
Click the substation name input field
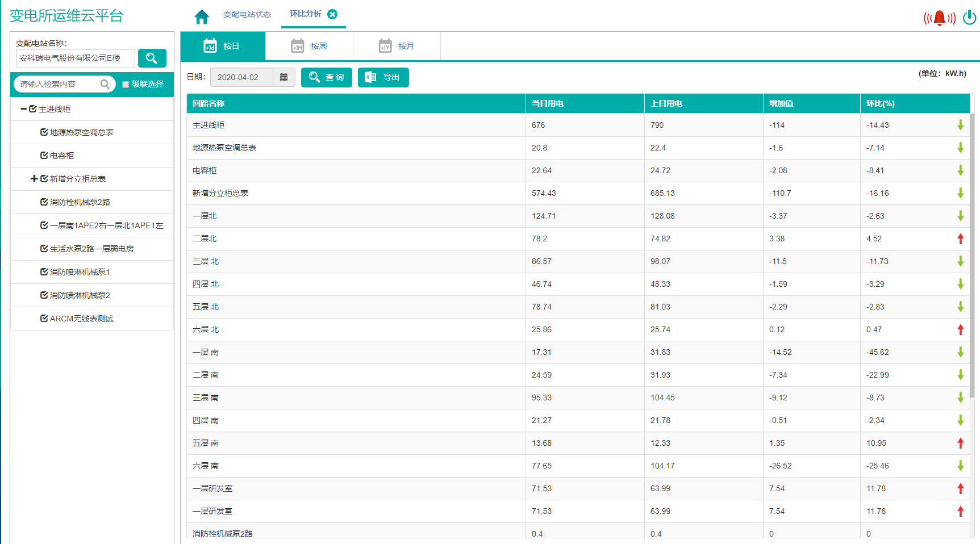point(76,58)
